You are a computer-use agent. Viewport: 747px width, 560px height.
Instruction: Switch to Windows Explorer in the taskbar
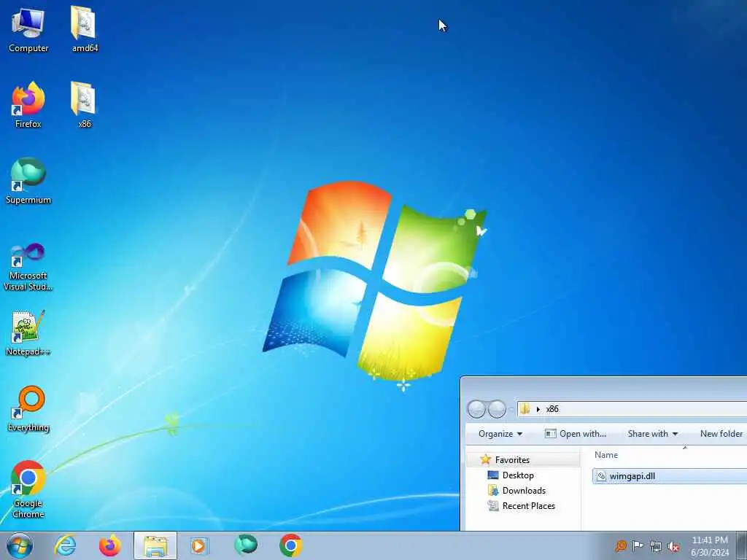click(x=155, y=545)
